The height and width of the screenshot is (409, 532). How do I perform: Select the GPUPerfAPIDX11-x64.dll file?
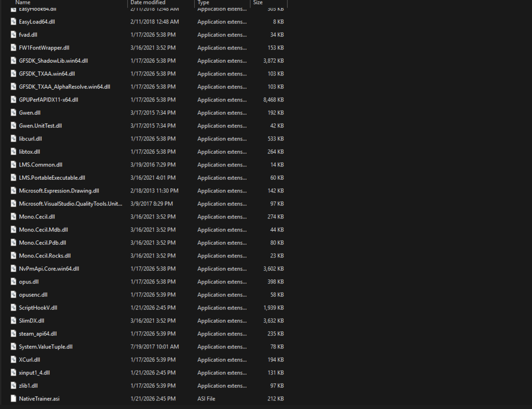pyautogui.click(x=48, y=99)
